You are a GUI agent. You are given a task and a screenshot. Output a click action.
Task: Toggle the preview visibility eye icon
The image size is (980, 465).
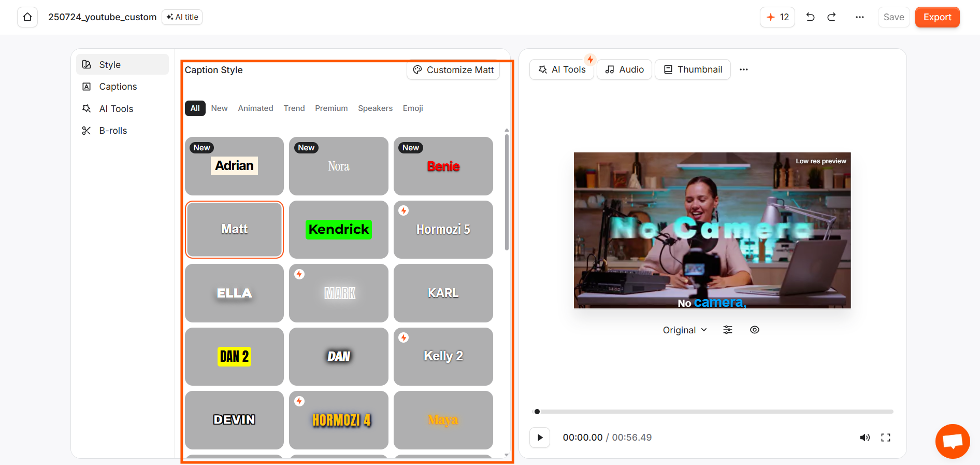click(x=755, y=330)
